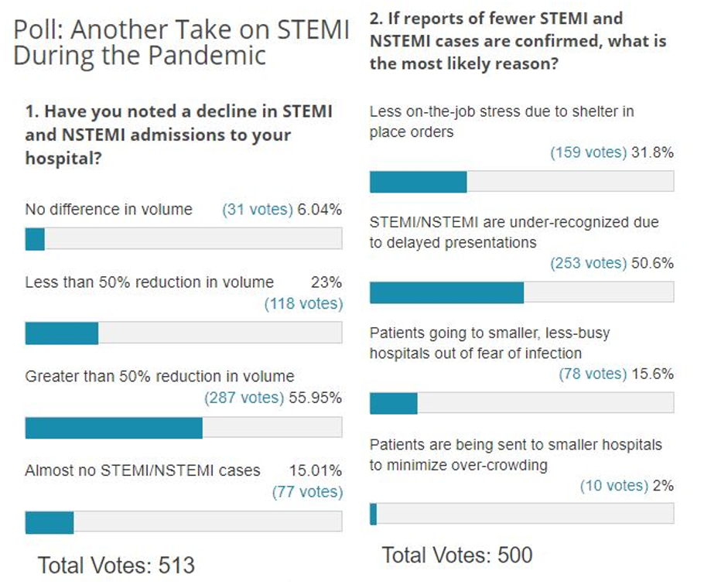Click the "(78 votes)" link
This screenshot has height=588, width=704.
click(593, 374)
